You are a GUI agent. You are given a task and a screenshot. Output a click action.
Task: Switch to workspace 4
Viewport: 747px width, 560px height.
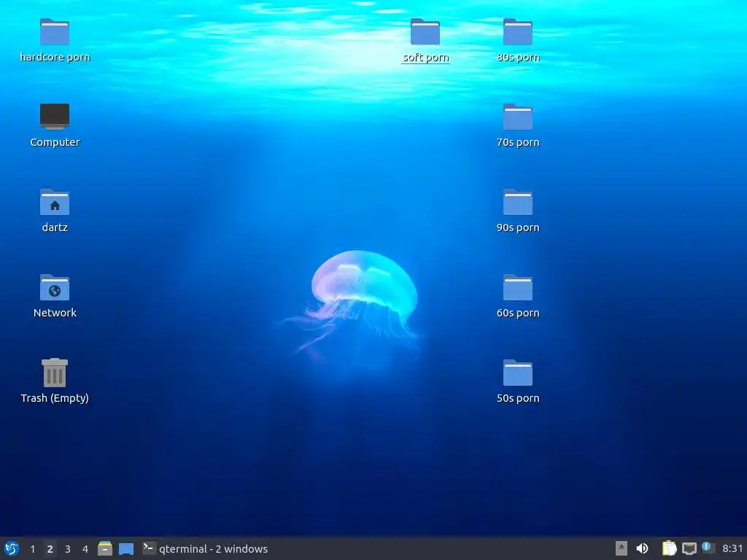pyautogui.click(x=85, y=549)
